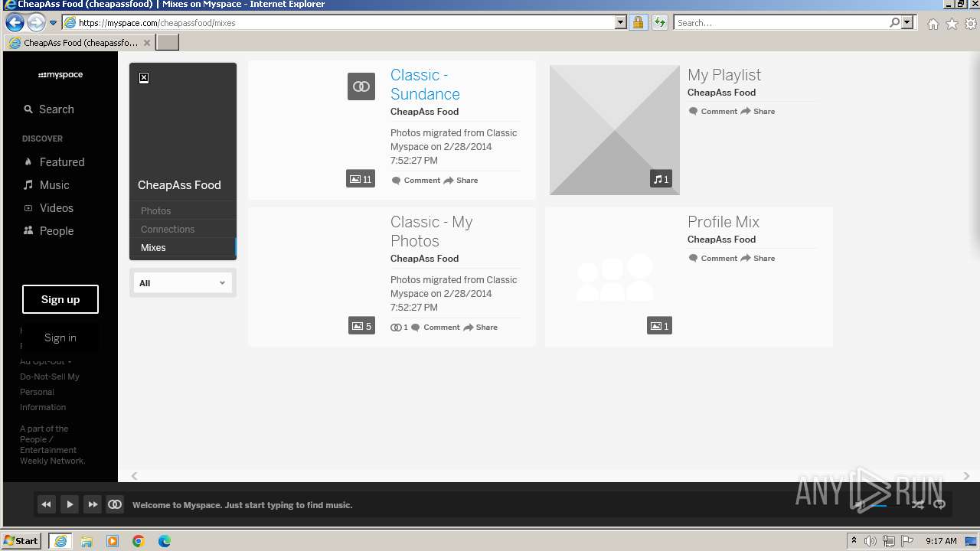Screen dimensions: 980x551
Task: Click the Sign in button
Action: 60,337
